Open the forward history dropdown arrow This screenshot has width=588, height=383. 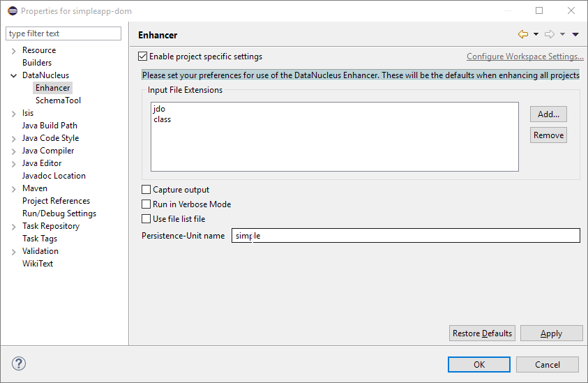(562, 34)
